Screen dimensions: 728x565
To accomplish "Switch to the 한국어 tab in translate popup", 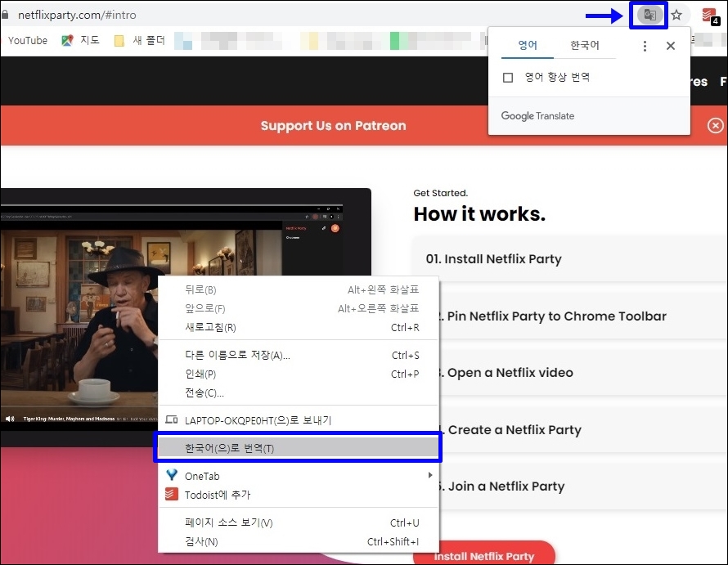I will 585,45.
